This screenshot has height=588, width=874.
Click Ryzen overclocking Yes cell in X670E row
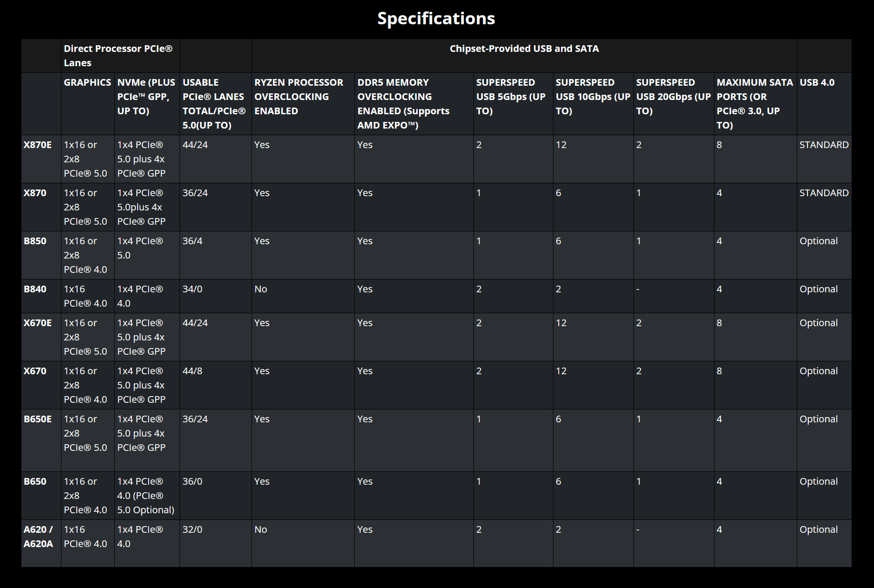(303, 337)
